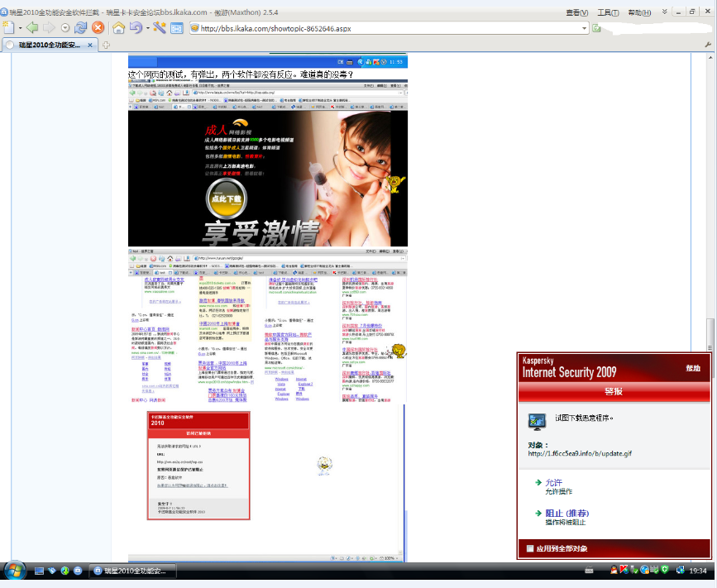Click 点此下载 round button in page image

tap(227, 198)
